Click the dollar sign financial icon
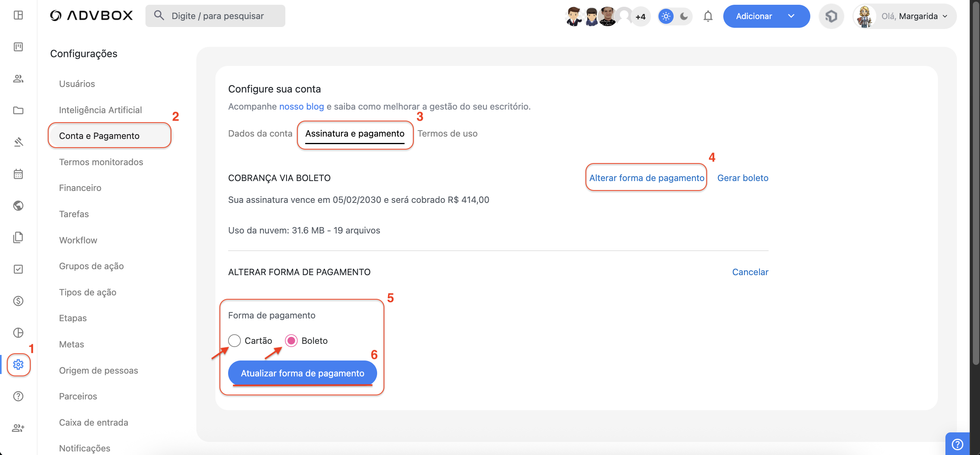The width and height of the screenshot is (980, 455). (18, 301)
